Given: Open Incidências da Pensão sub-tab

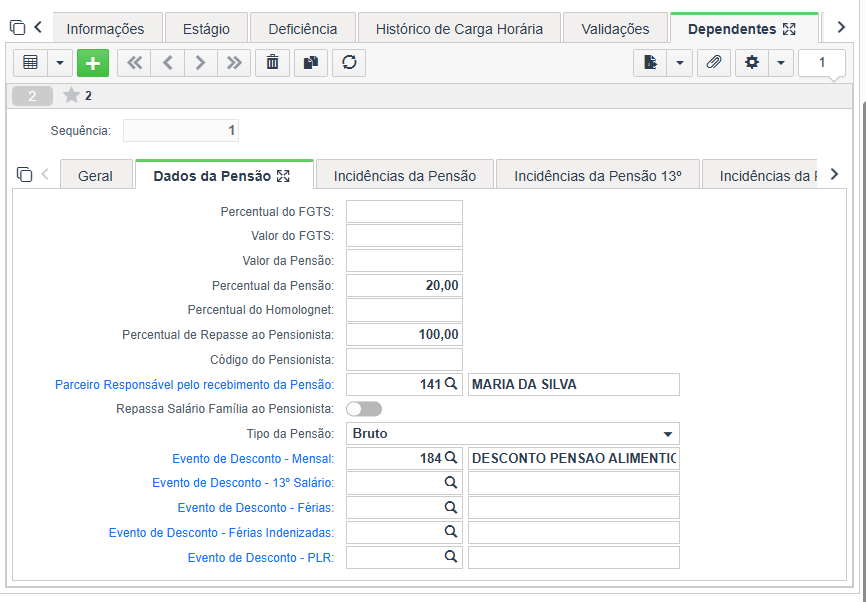Looking at the screenshot, I should coord(405,176).
